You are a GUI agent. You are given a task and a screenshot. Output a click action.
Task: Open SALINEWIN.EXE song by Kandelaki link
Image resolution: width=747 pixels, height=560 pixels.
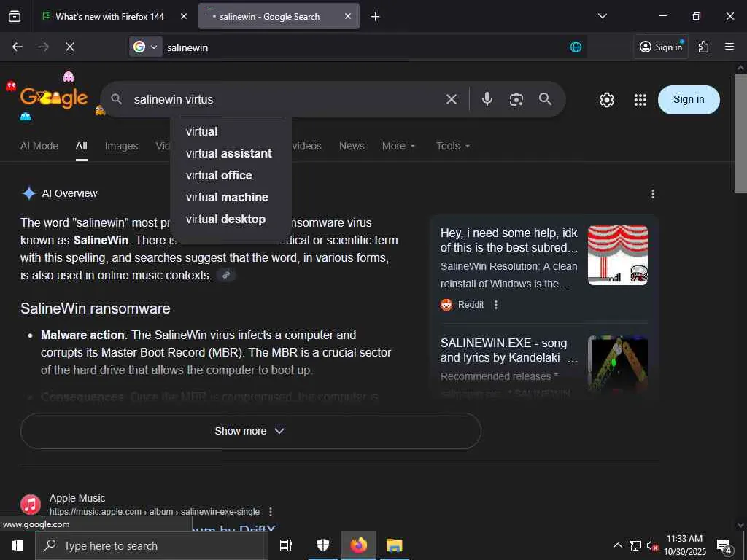point(508,350)
